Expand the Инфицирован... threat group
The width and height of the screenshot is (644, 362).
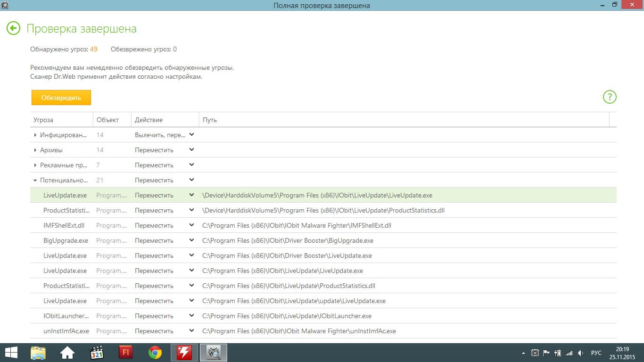[35, 135]
